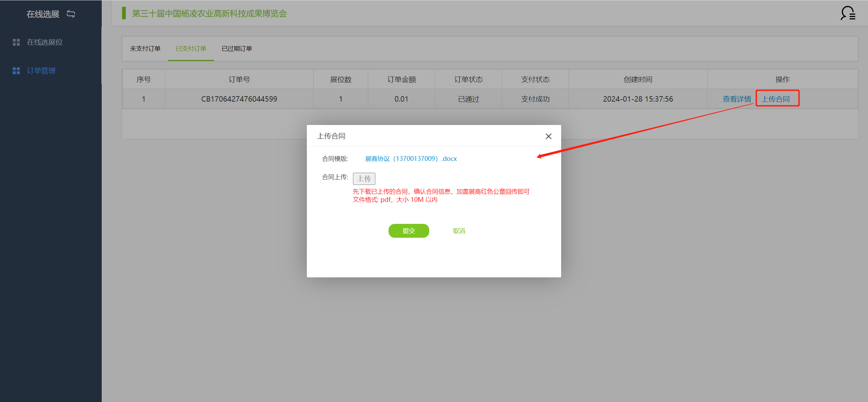Click the 支付状态 column header
The height and width of the screenshot is (402, 868).
(535, 79)
